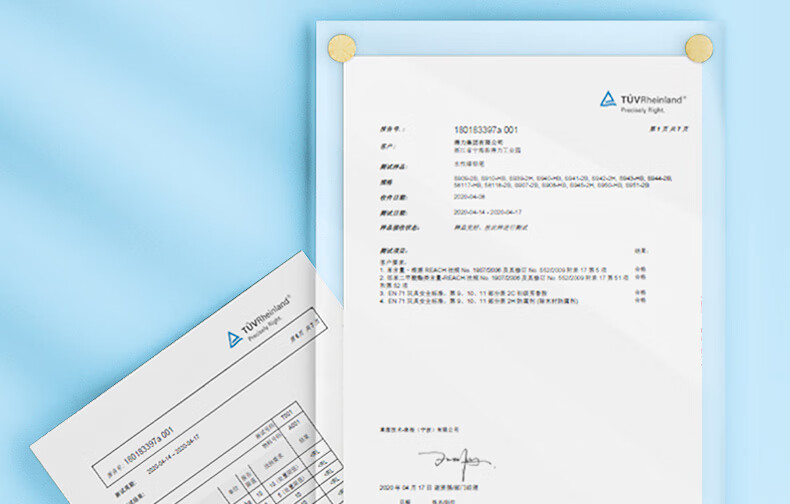This screenshot has width=790, height=504.
Task: Click the test date range 2020-04-14 - 2020-04-17 on the upright certificate
Action: click(x=488, y=212)
